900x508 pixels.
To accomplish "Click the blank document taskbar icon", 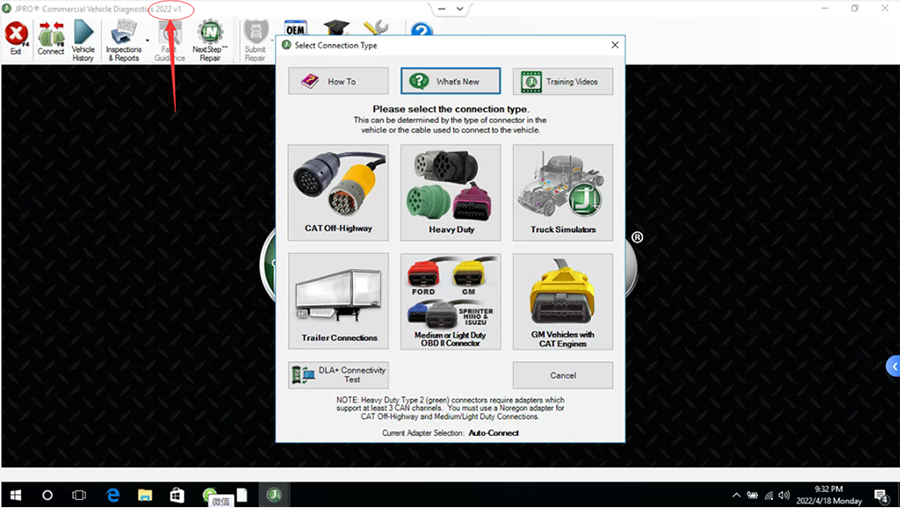I will (242, 495).
